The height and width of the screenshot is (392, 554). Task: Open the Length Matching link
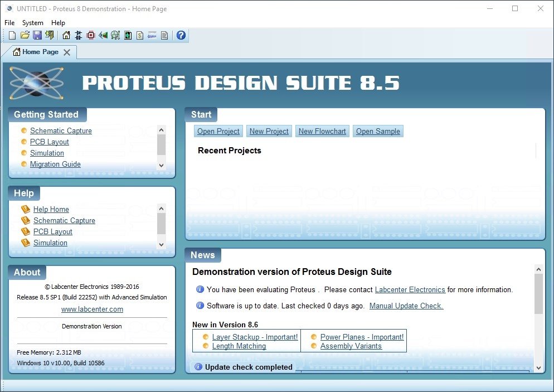[239, 346]
